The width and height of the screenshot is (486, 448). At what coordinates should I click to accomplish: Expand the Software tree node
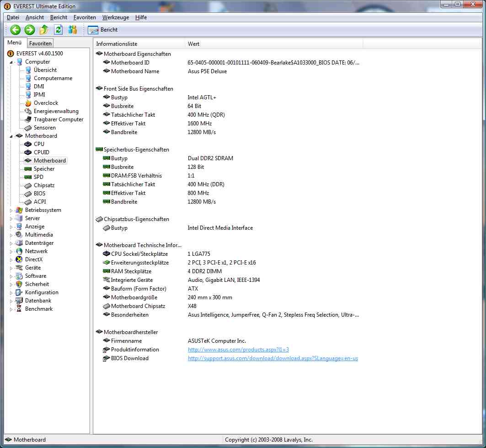tap(11, 276)
